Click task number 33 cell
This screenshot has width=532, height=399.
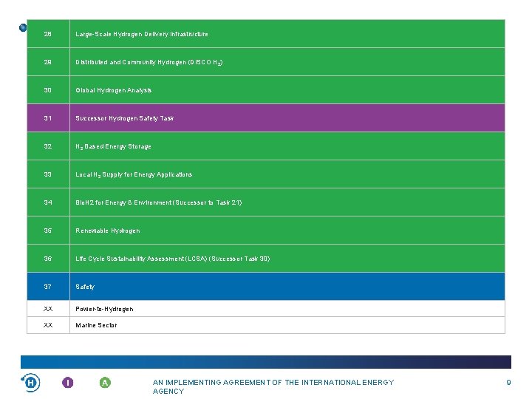[x=48, y=174]
